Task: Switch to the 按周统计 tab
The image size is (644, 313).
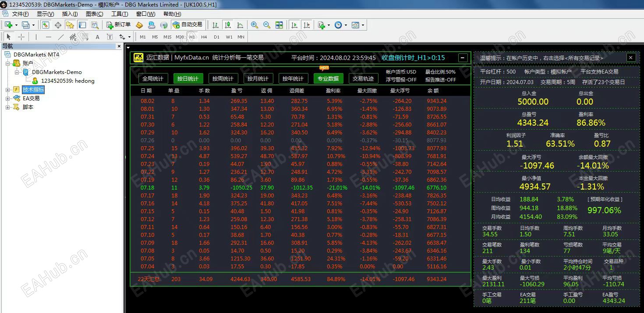Action: point(223,78)
